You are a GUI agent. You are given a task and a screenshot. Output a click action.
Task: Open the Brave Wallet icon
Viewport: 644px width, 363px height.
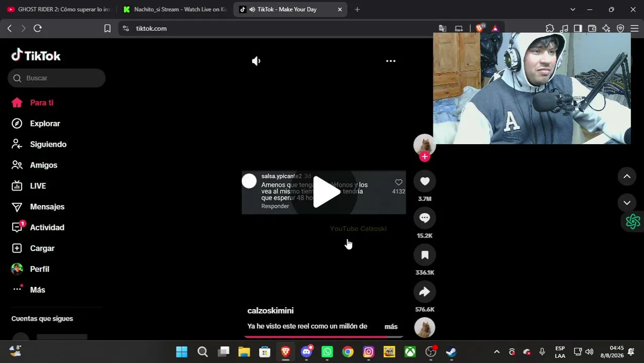point(592,29)
